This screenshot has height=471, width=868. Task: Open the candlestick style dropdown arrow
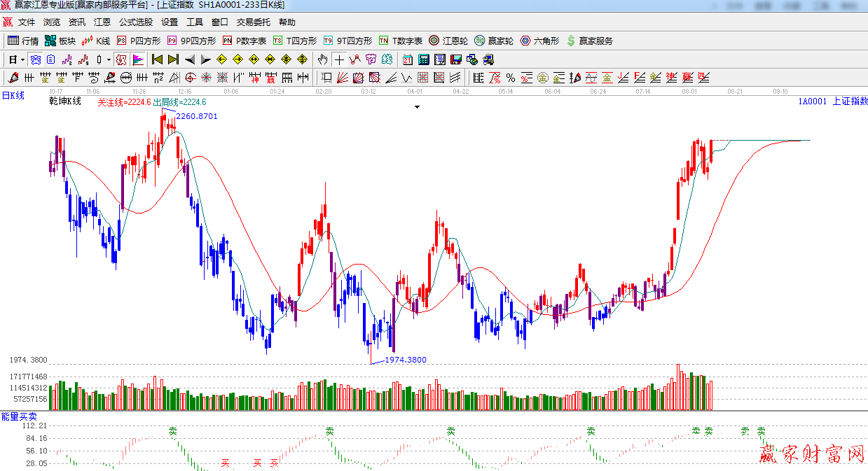(x=109, y=59)
